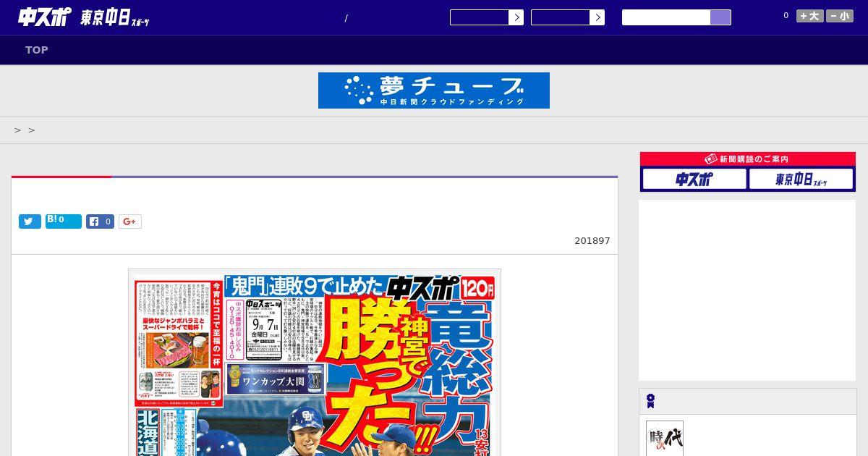Open the newspaper front page image
Image resolution: width=868 pixels, height=456 pixels.
tap(315, 363)
